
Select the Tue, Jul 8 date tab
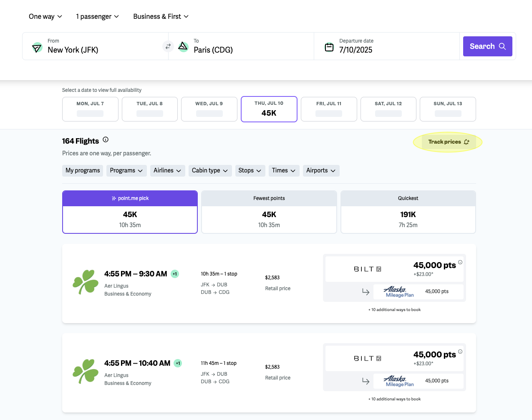(x=150, y=109)
